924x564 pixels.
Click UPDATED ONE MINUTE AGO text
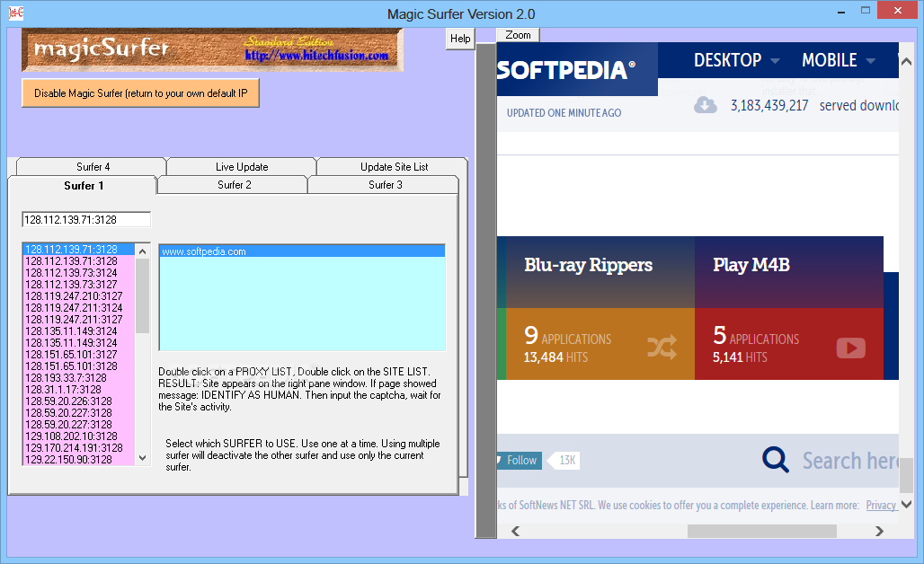coord(564,113)
